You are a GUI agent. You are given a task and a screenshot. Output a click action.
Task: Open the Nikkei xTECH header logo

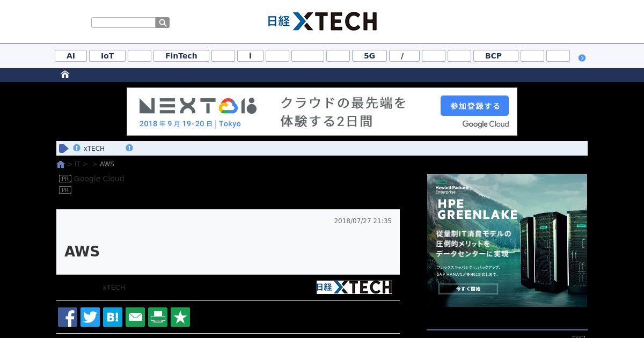322,21
